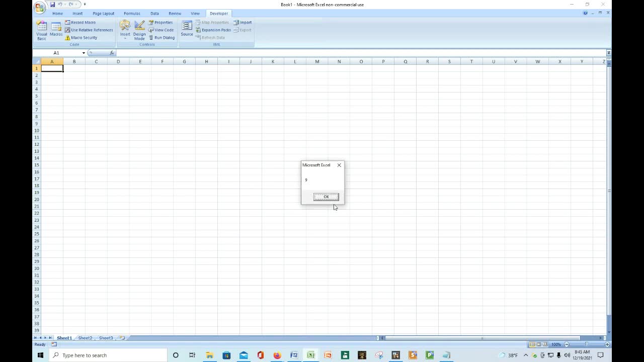
Task: Open the Macros list
Action: click(56, 30)
